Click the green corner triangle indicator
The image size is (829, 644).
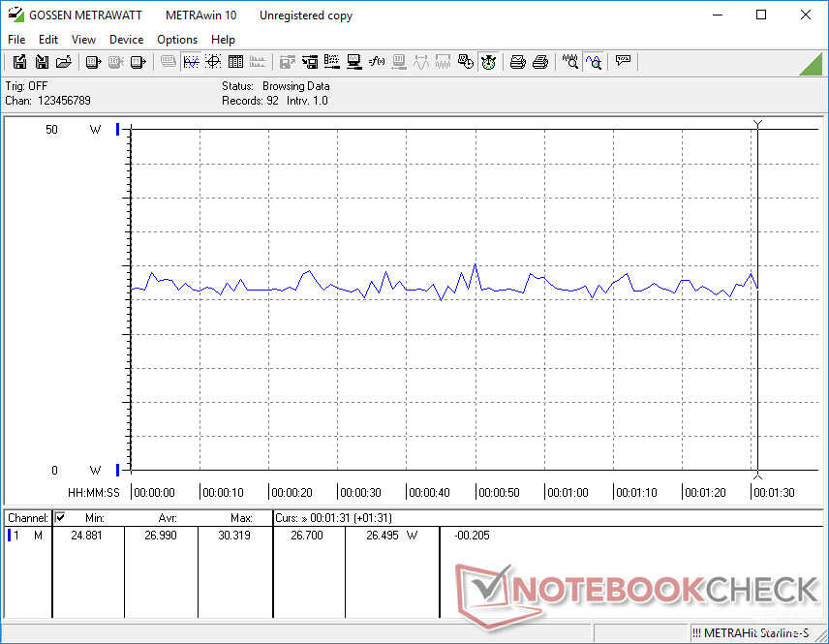811,64
